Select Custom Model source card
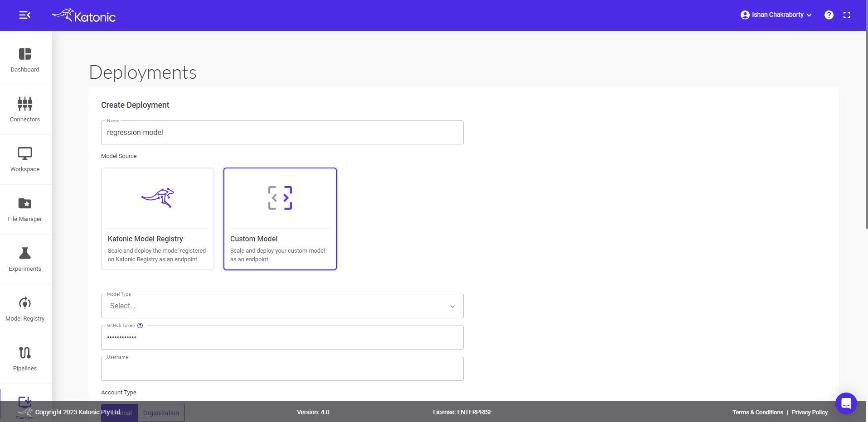Viewport: 868px width, 422px height. click(x=280, y=219)
